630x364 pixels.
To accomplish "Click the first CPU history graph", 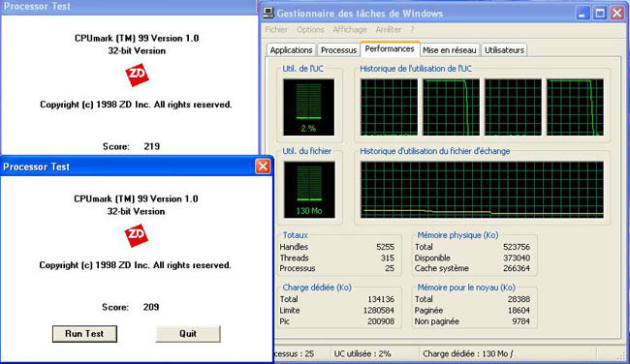I will point(389,107).
